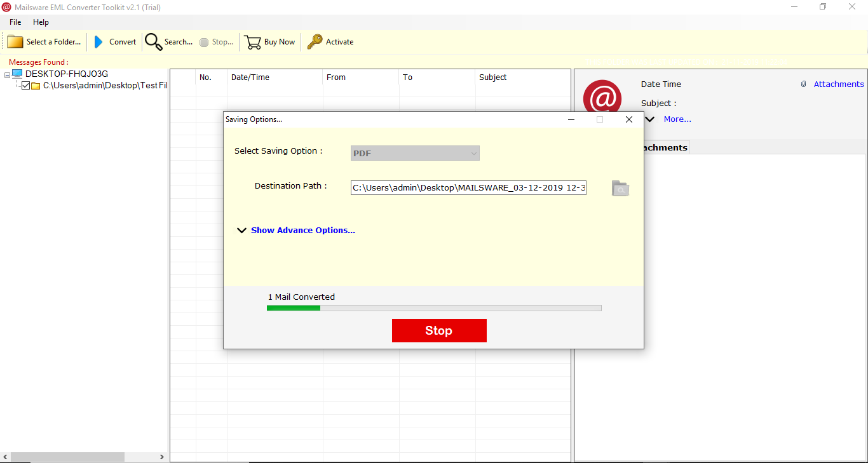The image size is (868, 463).
Task: Collapse the DESKTOP-FHQJO3G tree node
Action: tap(7, 75)
